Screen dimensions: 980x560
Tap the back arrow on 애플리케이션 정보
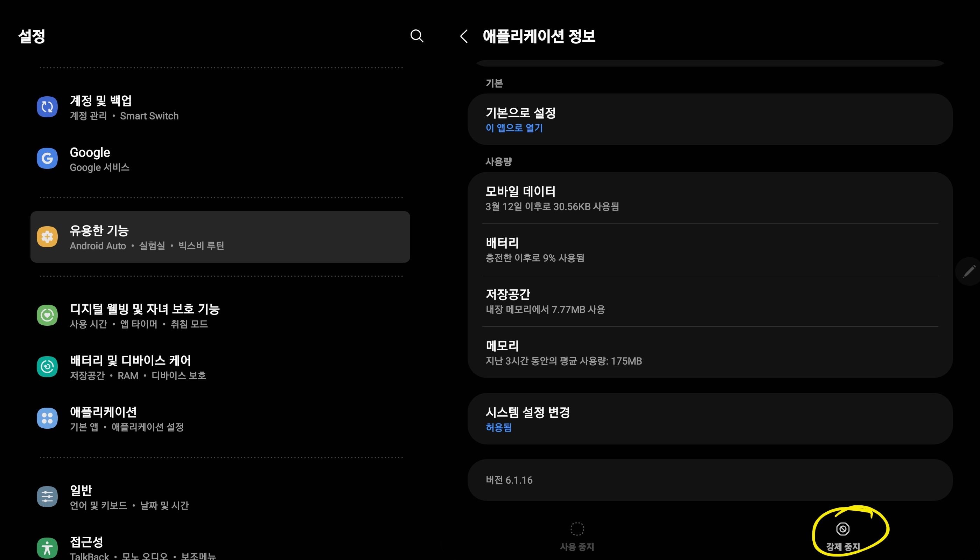[x=464, y=37]
